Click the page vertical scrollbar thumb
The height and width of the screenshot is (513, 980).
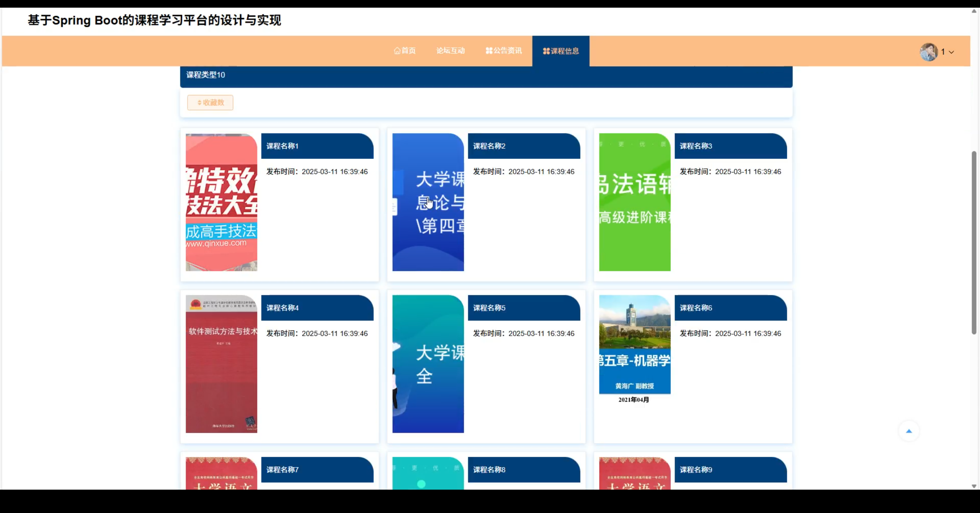point(974,243)
